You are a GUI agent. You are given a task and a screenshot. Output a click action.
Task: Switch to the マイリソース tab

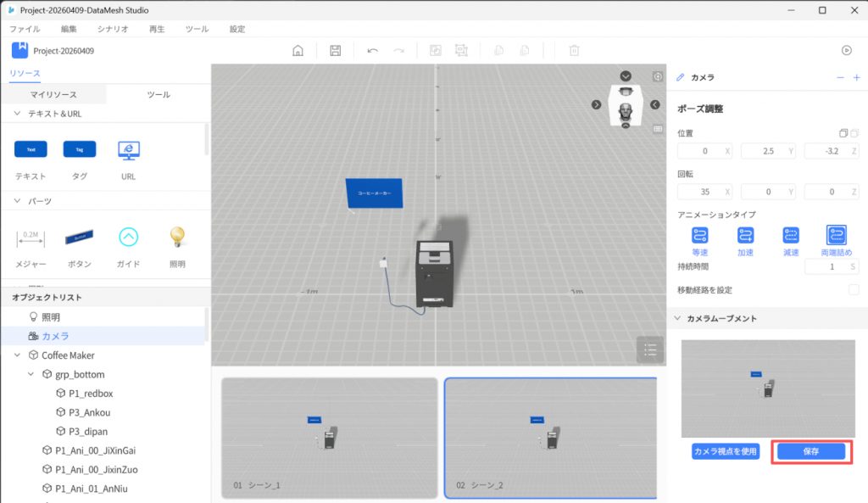tap(53, 95)
